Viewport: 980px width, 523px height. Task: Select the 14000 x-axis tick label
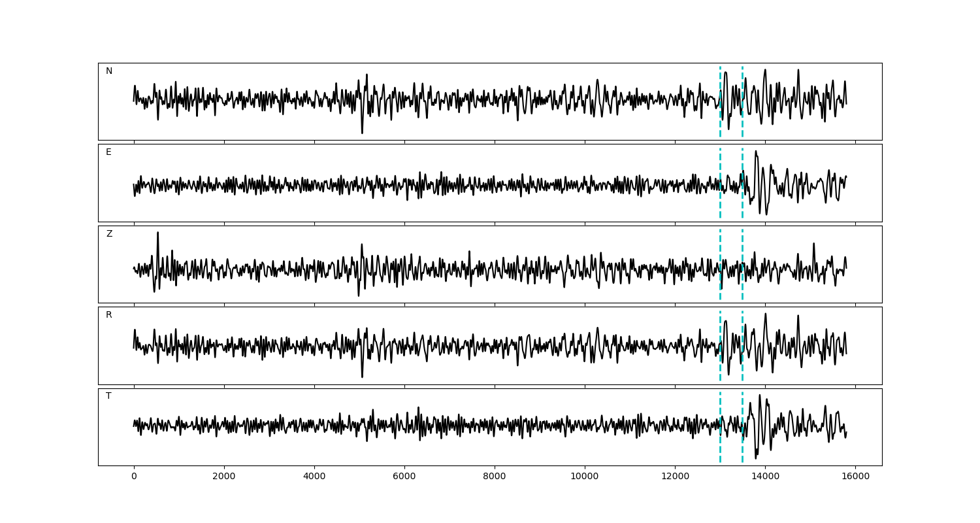click(x=765, y=477)
